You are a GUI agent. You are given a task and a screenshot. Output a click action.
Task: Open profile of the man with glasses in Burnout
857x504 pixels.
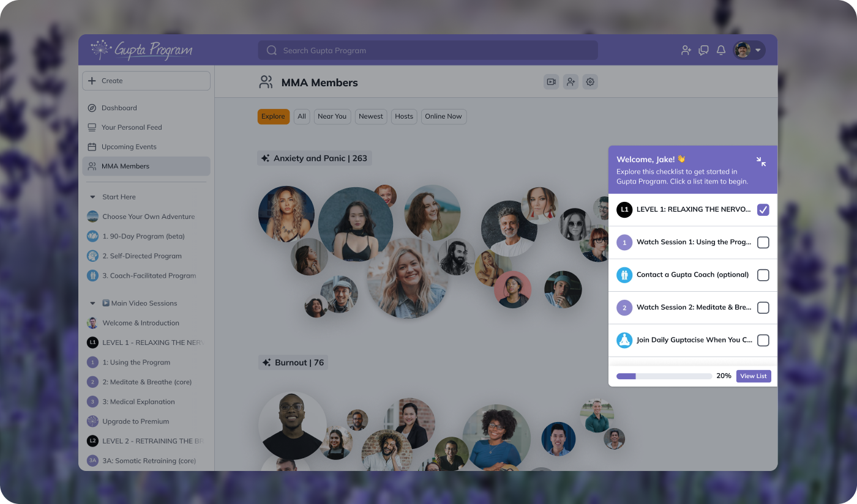293,426
